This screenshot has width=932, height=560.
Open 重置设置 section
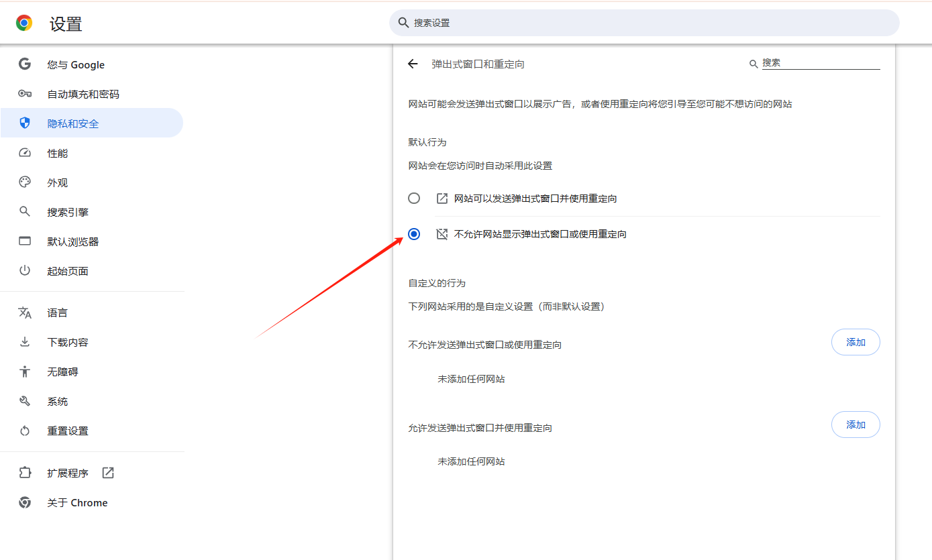92,431
